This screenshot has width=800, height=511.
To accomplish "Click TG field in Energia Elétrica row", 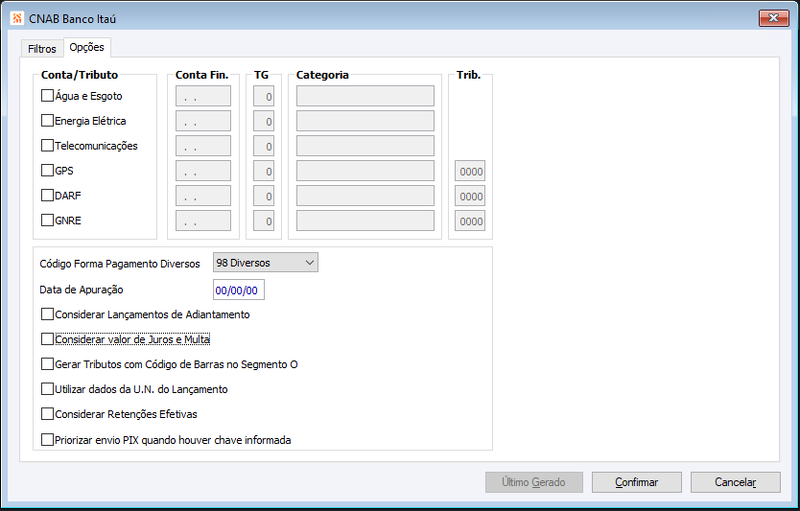I will point(264,121).
